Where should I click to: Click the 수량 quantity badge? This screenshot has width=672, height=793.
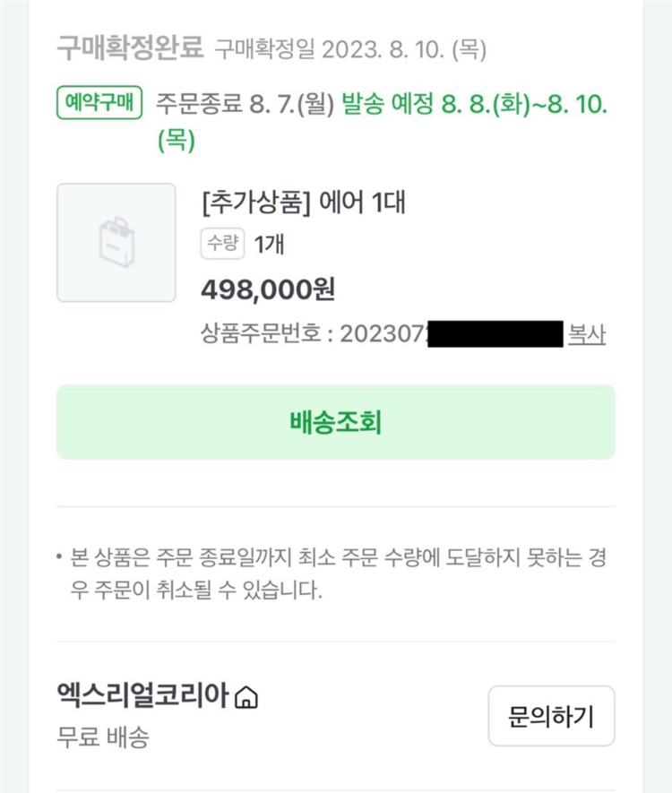click(222, 244)
